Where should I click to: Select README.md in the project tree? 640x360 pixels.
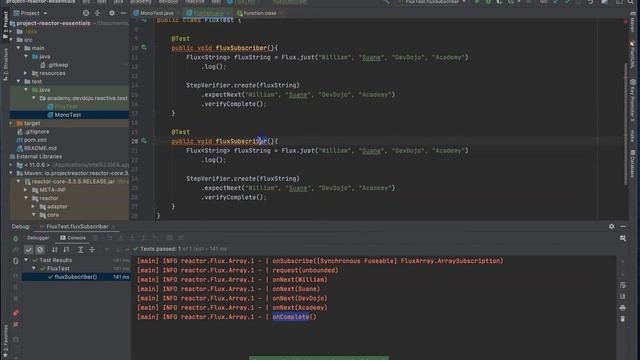pyautogui.click(x=37, y=148)
